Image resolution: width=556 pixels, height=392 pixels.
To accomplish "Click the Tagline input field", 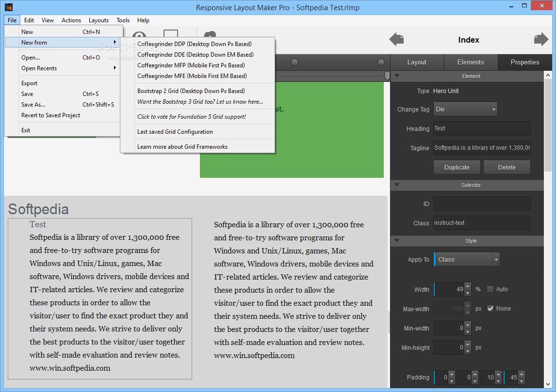I will point(482,148).
